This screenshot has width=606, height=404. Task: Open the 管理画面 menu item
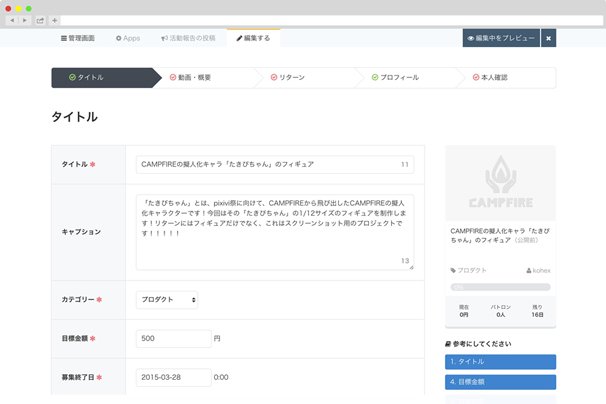coord(76,38)
